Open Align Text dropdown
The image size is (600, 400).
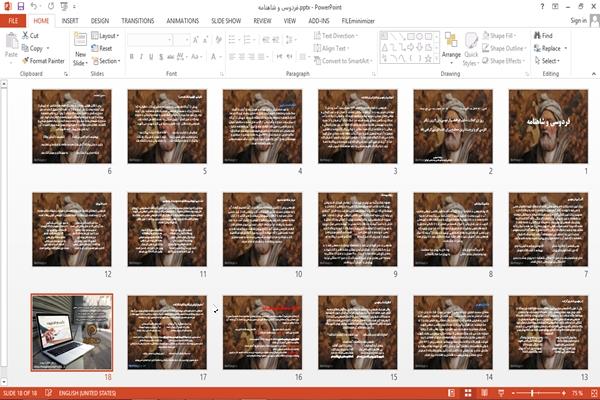331,48
